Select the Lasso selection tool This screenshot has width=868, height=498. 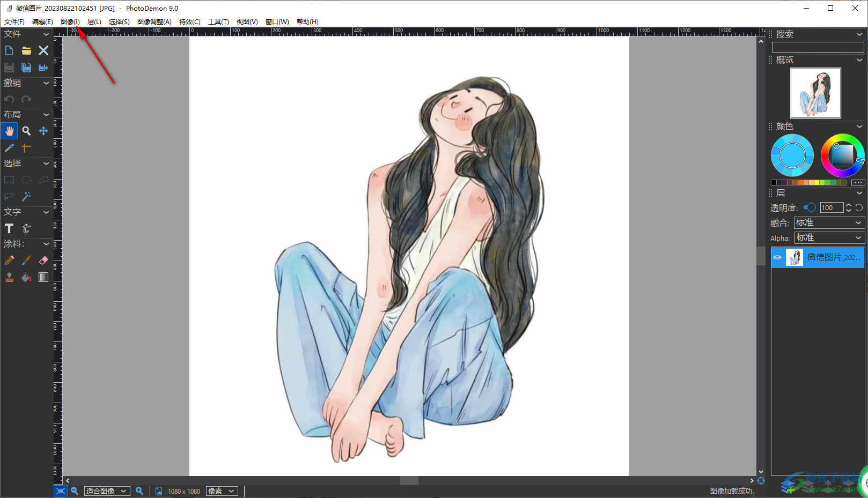tap(9, 197)
